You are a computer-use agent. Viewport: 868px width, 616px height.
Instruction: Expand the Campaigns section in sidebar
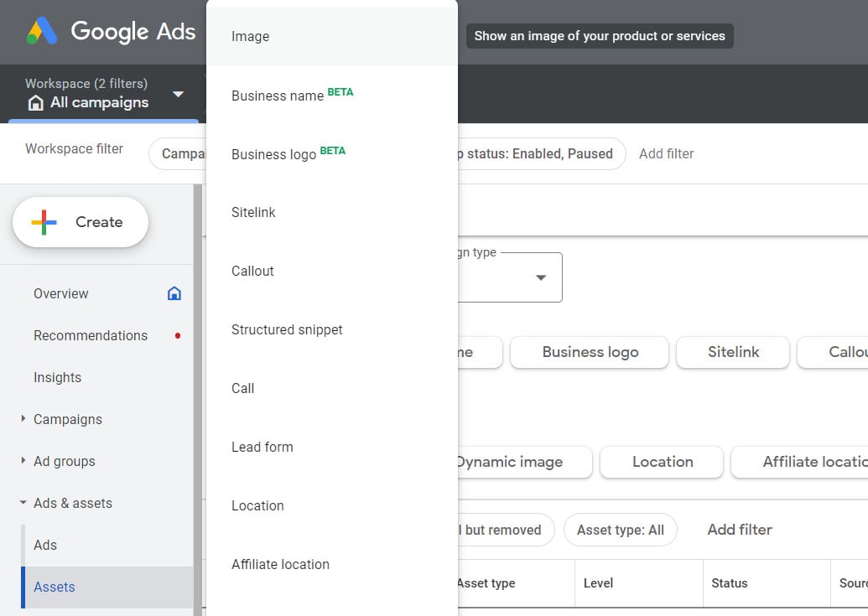[23, 419]
